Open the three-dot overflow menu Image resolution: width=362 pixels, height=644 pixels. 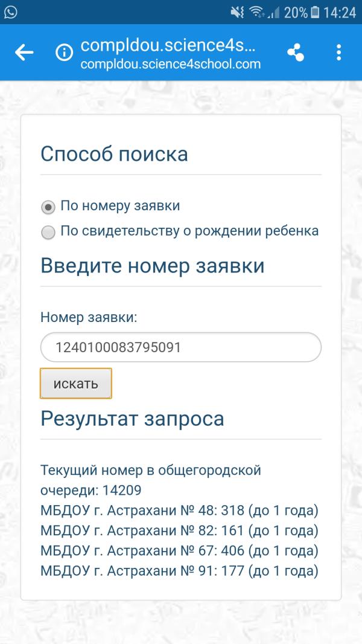338,53
